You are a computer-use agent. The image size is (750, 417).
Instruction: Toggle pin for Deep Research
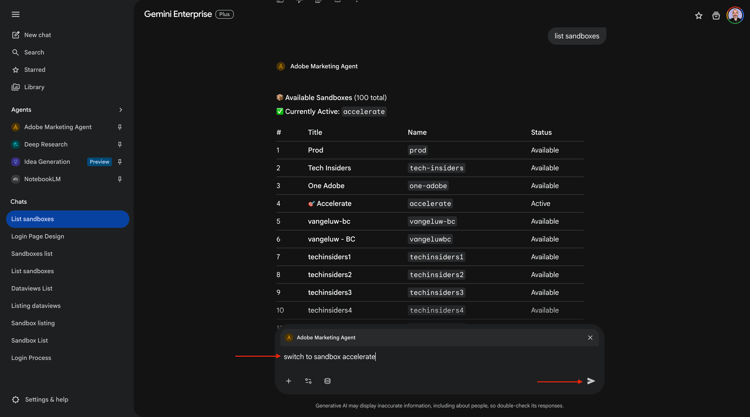point(120,144)
